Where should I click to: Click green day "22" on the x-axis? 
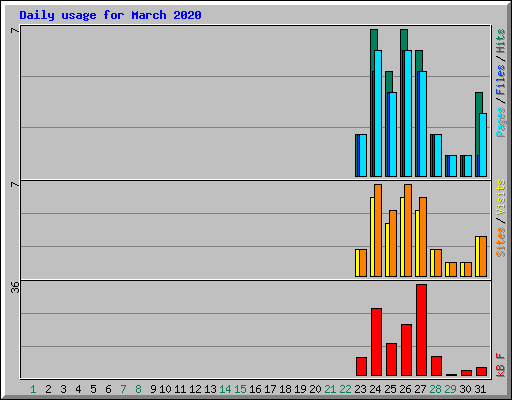[345, 389]
